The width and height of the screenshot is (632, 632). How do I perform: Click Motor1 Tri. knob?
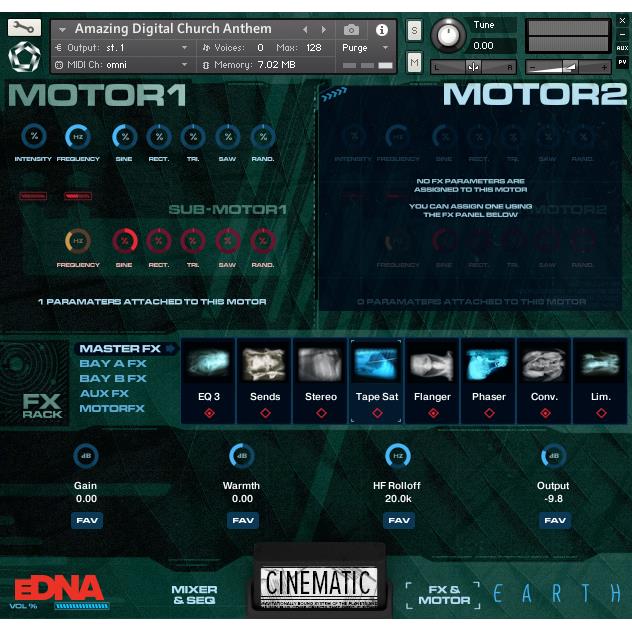(193, 137)
